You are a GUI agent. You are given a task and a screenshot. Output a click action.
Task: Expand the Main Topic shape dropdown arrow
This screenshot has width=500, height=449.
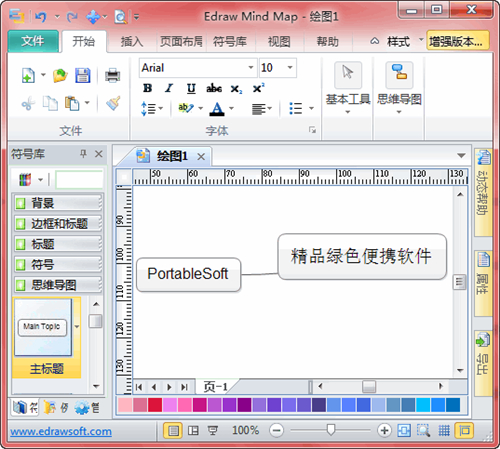pyautogui.click(x=77, y=327)
